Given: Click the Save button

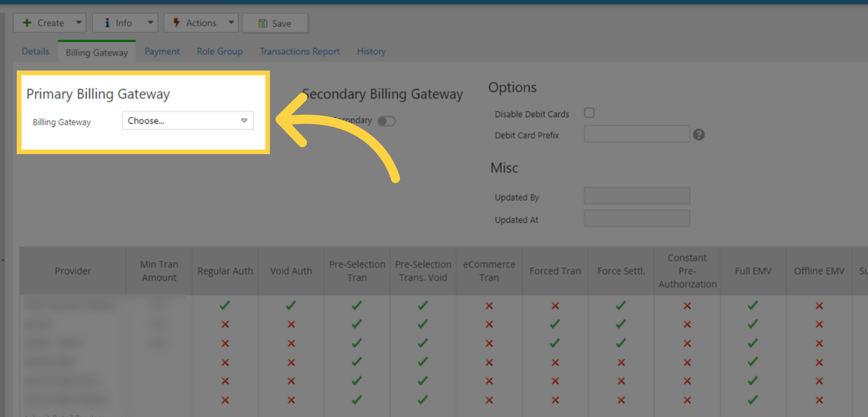Looking at the screenshot, I should [275, 23].
